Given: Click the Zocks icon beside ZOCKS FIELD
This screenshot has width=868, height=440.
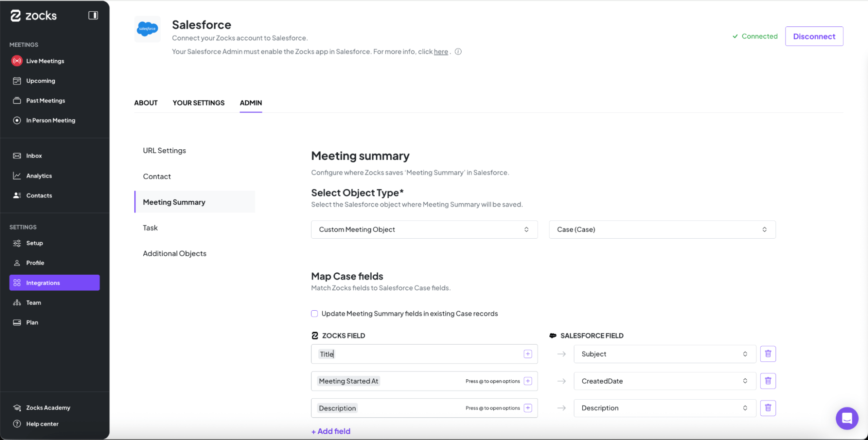Looking at the screenshot, I should click(315, 335).
